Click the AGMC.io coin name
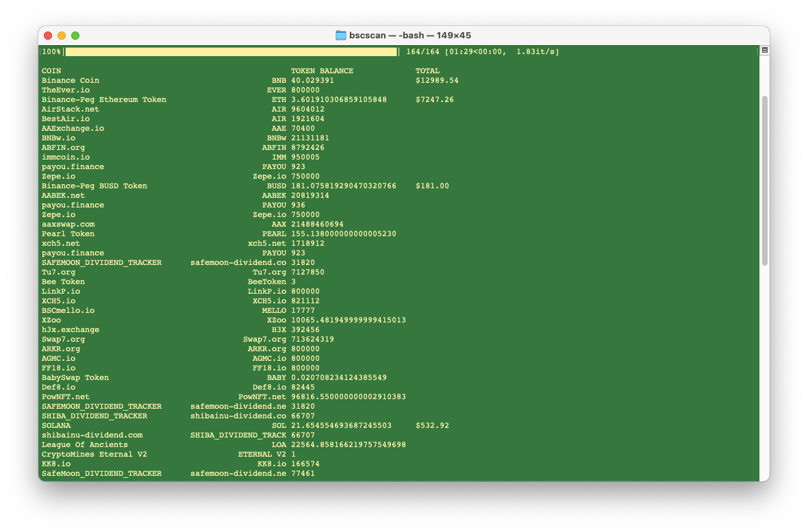The width and height of the screenshot is (808, 532). click(58, 359)
